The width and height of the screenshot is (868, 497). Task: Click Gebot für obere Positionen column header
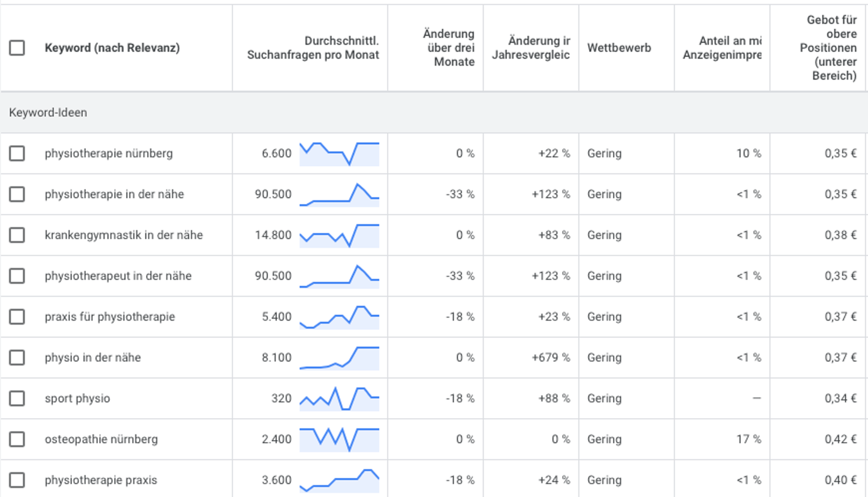828,48
